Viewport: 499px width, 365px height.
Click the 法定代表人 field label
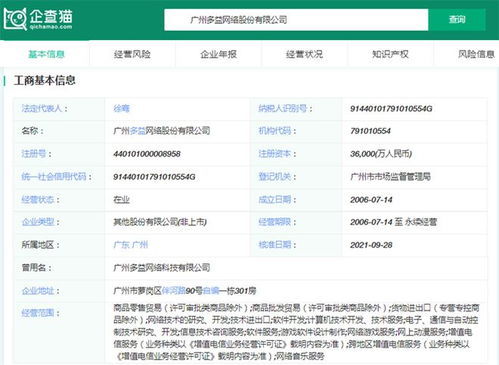[42, 108]
